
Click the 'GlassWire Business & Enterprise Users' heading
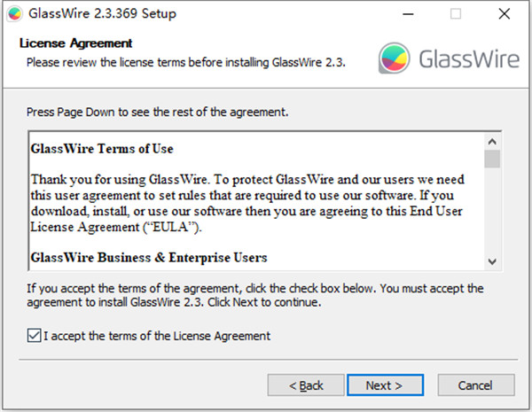click(149, 257)
